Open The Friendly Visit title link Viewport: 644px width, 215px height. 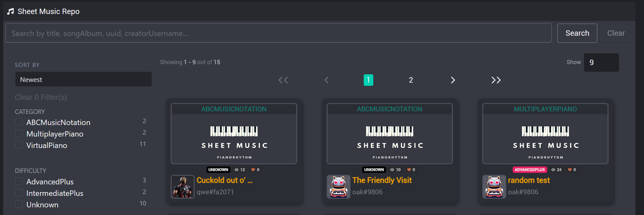click(382, 180)
